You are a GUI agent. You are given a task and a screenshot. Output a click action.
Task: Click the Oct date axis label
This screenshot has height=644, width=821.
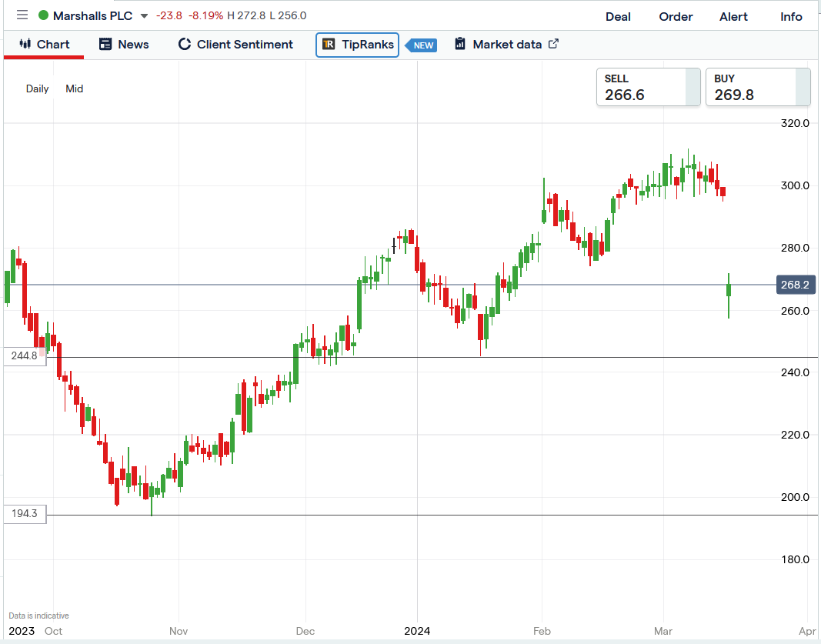pos(53,631)
